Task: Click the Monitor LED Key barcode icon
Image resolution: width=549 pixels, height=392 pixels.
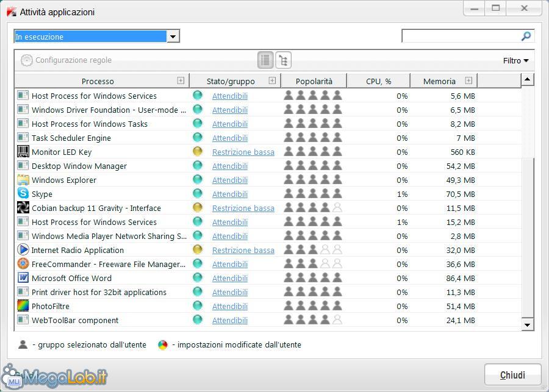Action: tap(23, 152)
